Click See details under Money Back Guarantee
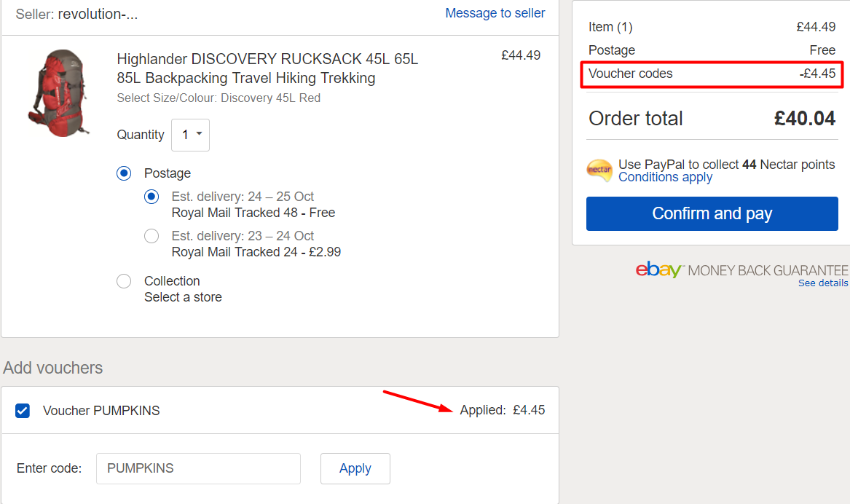 pyautogui.click(x=823, y=283)
